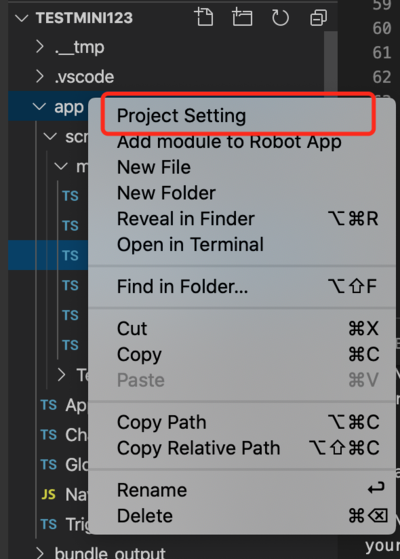
Task: Expand the .__tmp folder
Action: pyautogui.click(x=40, y=47)
